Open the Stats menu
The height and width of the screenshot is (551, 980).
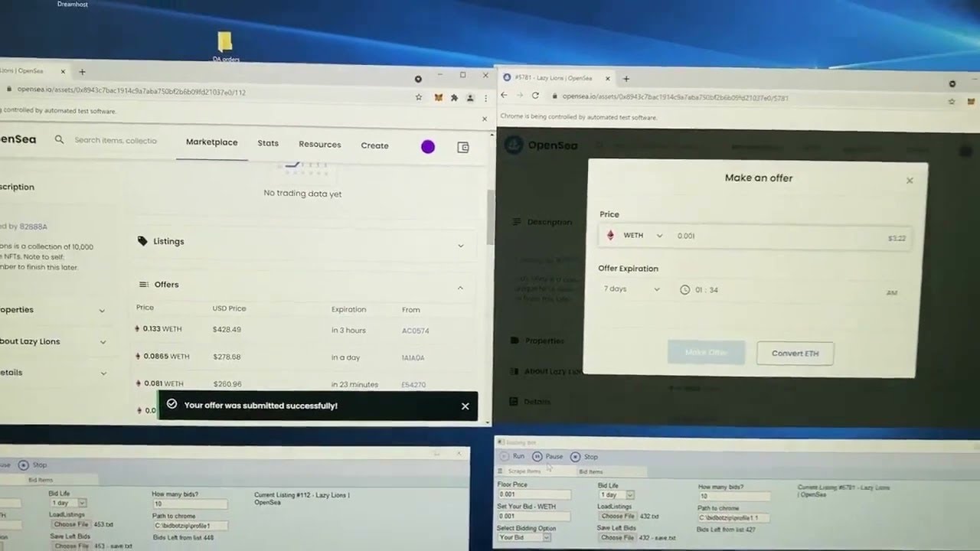pos(268,143)
